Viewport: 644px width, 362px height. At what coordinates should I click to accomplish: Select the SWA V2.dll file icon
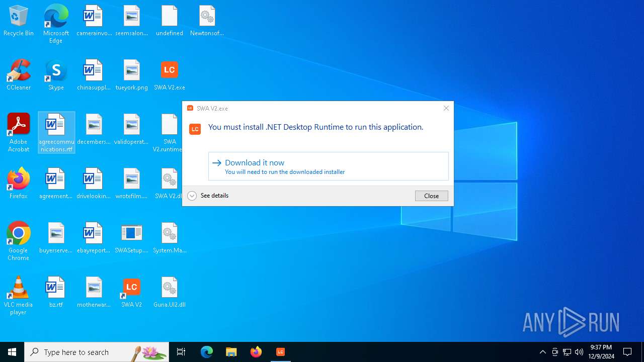169,184
